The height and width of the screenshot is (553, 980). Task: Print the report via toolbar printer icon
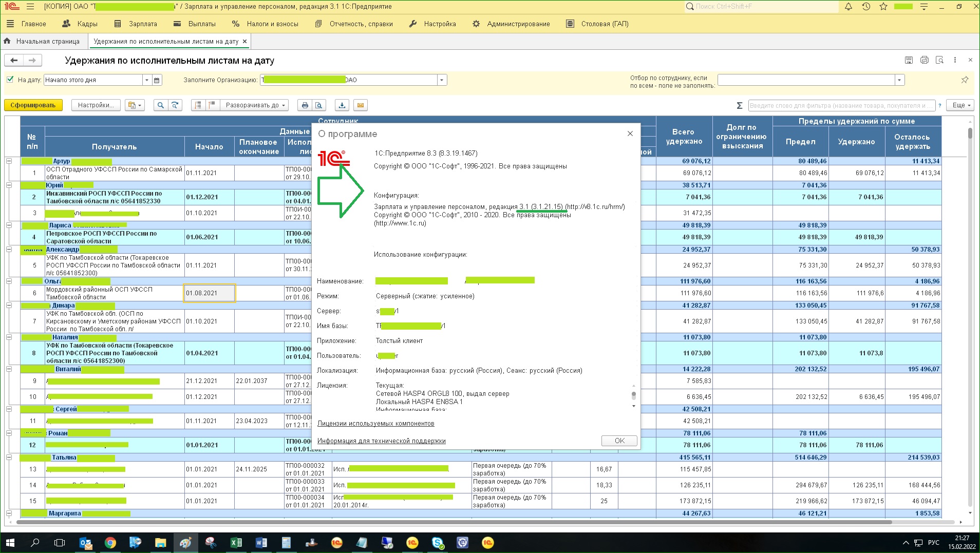tap(305, 105)
